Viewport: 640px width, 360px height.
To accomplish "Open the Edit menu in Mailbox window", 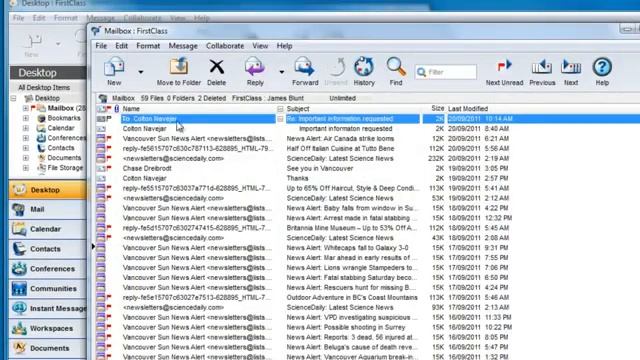I will click(x=121, y=46).
